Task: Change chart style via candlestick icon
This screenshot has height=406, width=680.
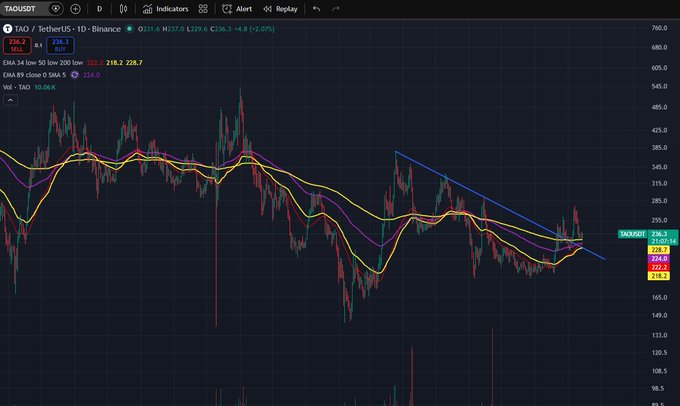Action: [x=123, y=9]
